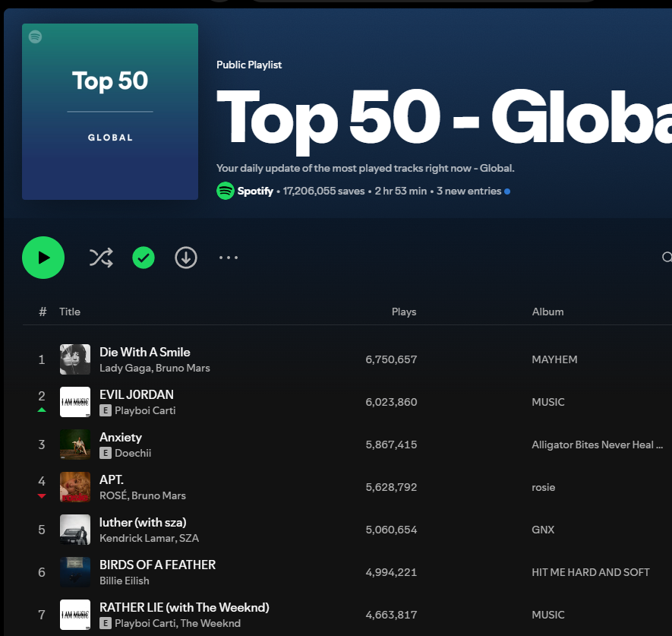Open artist ROSÉ

click(x=114, y=495)
